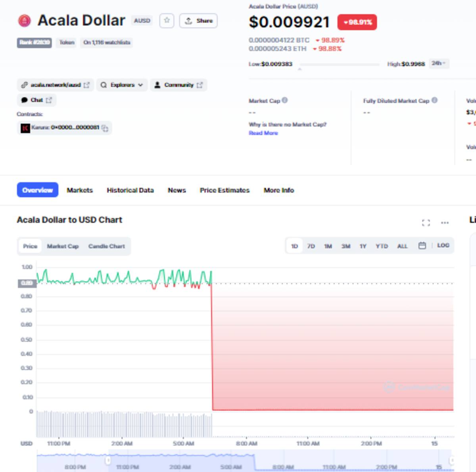Select the Overview tab
Image resolution: width=476 pixels, height=472 pixels.
[38, 190]
